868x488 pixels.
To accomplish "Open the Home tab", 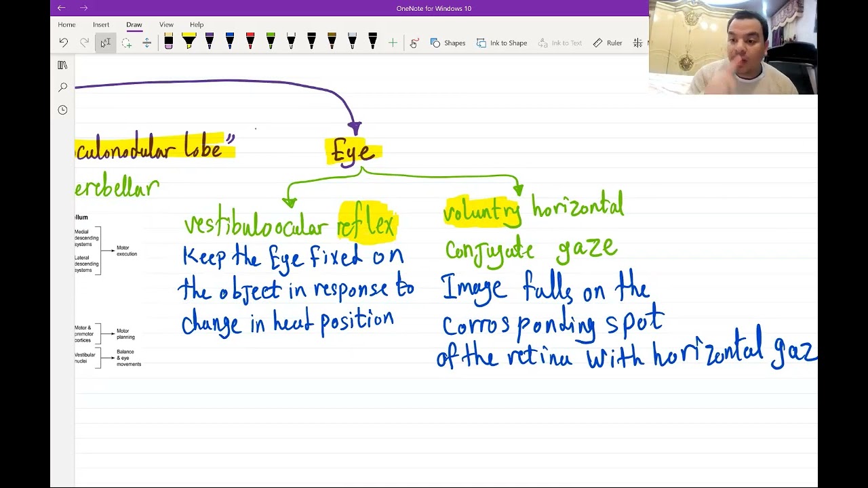I will tap(66, 24).
